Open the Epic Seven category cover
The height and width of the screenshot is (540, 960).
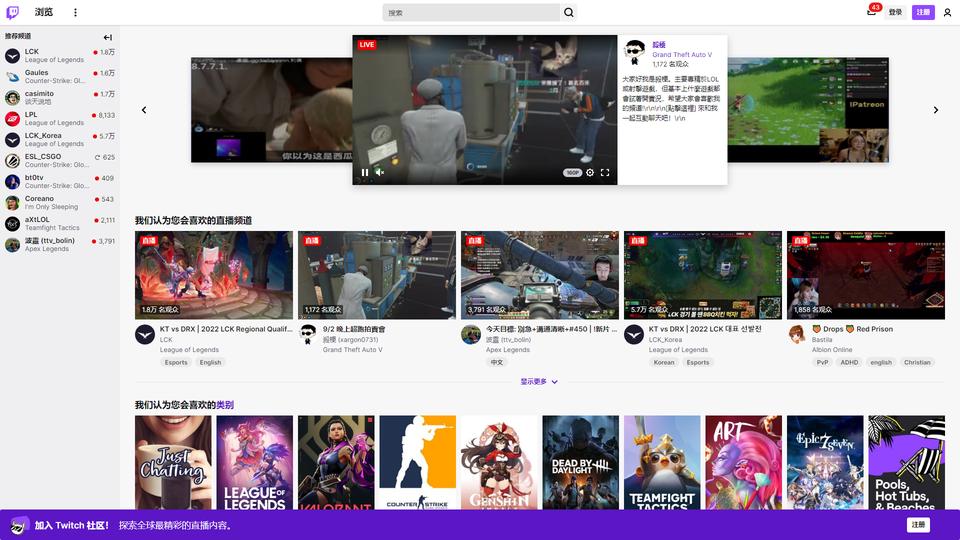825,463
